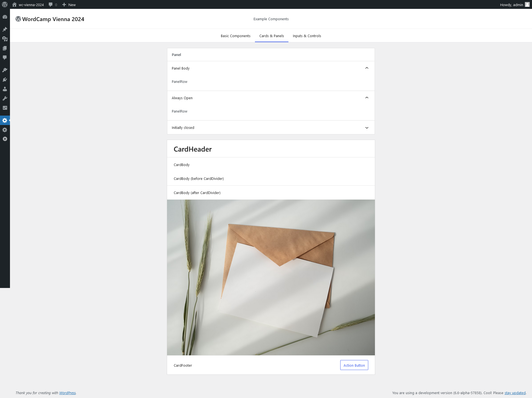The image size is (532, 398).
Task: Select the Users person icon
Action: 5,89
